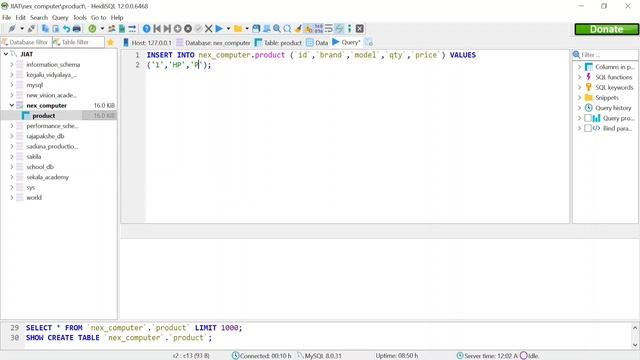Click the Database filter input field
Viewport: 640px width, 360px height.
[26, 42]
